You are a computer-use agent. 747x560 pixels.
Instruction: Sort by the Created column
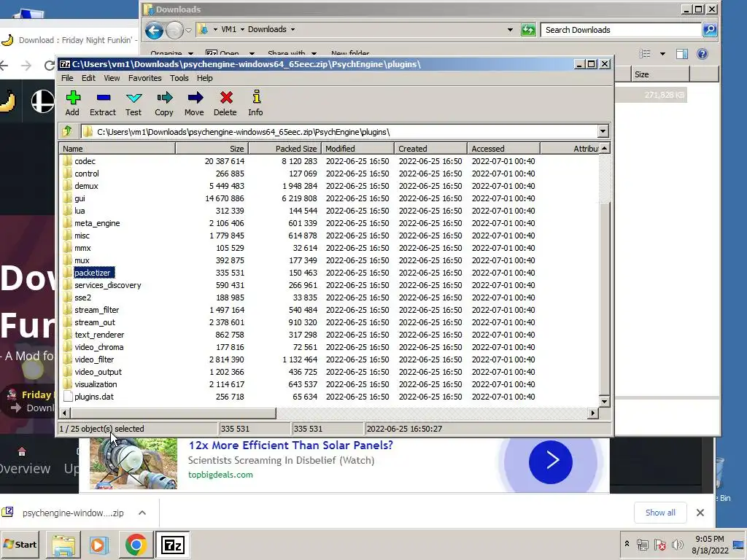click(x=430, y=149)
